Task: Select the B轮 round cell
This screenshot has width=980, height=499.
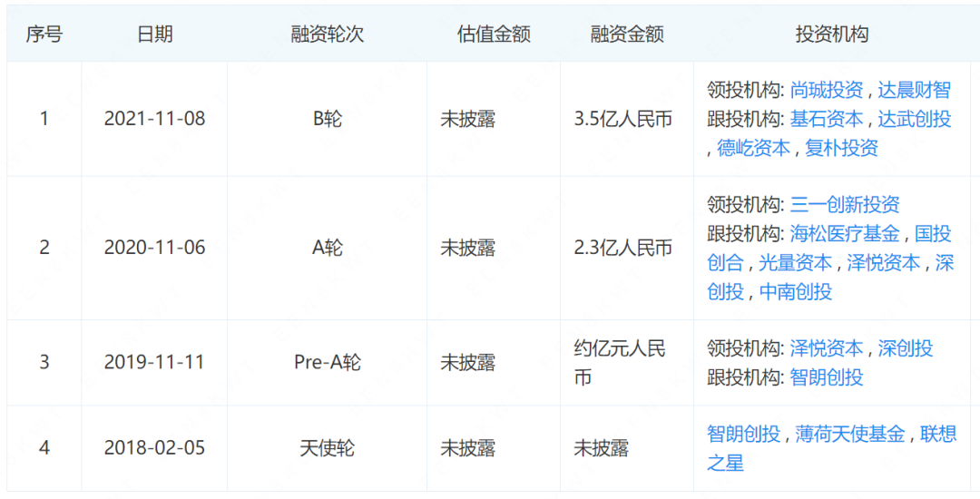Action: click(328, 119)
